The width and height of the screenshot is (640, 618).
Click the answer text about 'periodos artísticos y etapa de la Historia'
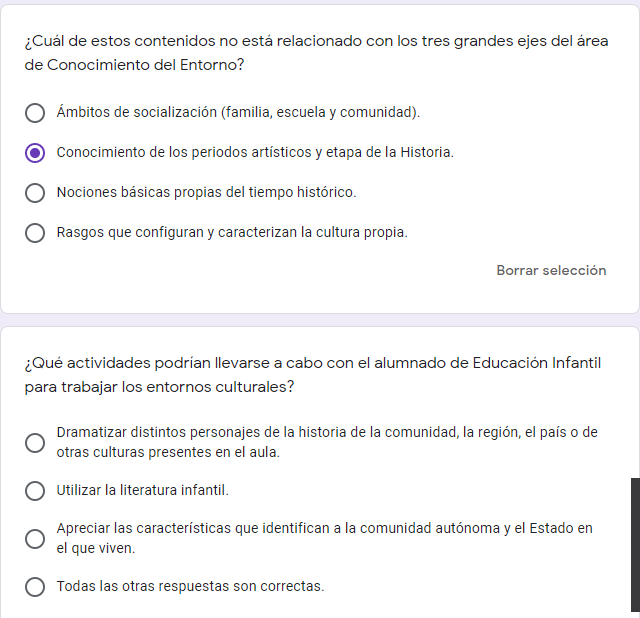tap(255, 152)
